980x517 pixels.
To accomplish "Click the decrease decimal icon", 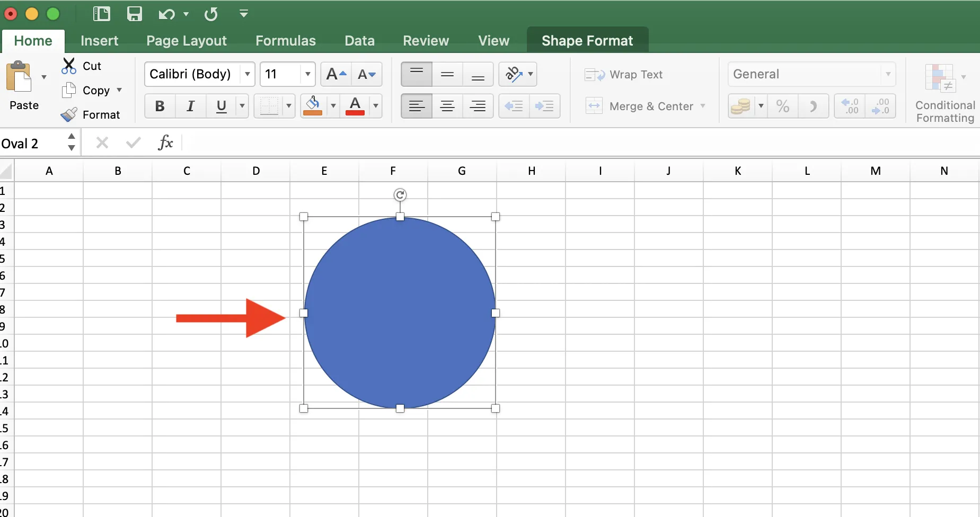I will click(880, 106).
